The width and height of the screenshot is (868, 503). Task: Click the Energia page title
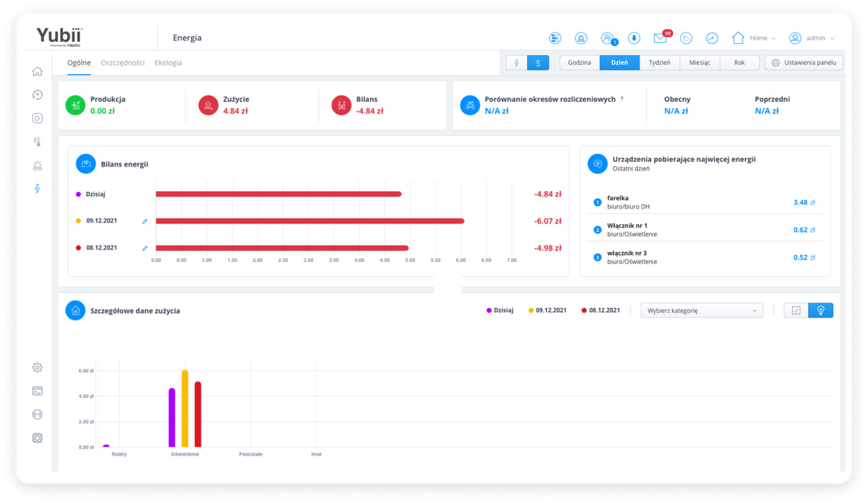pos(187,38)
